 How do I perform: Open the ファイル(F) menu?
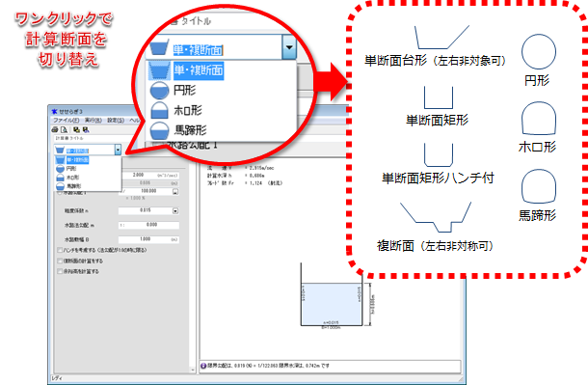click(x=66, y=120)
